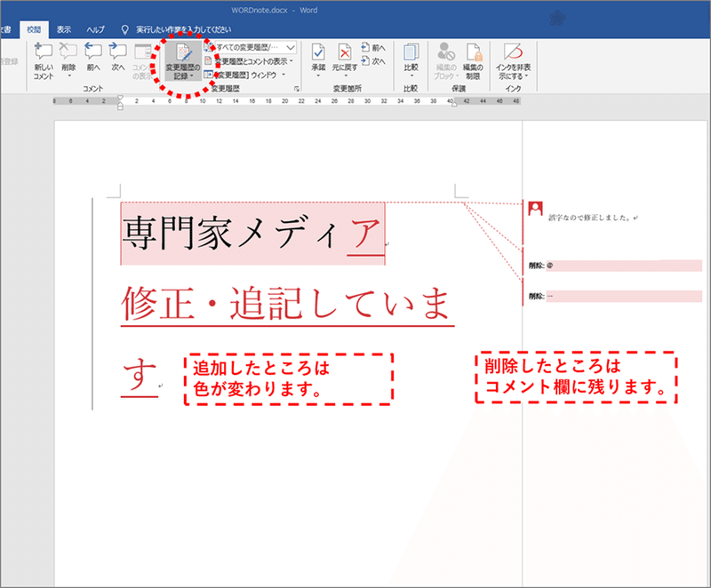Image resolution: width=711 pixels, height=588 pixels.
Task: Click the heading text 専門家メディア
Action: tap(252, 234)
